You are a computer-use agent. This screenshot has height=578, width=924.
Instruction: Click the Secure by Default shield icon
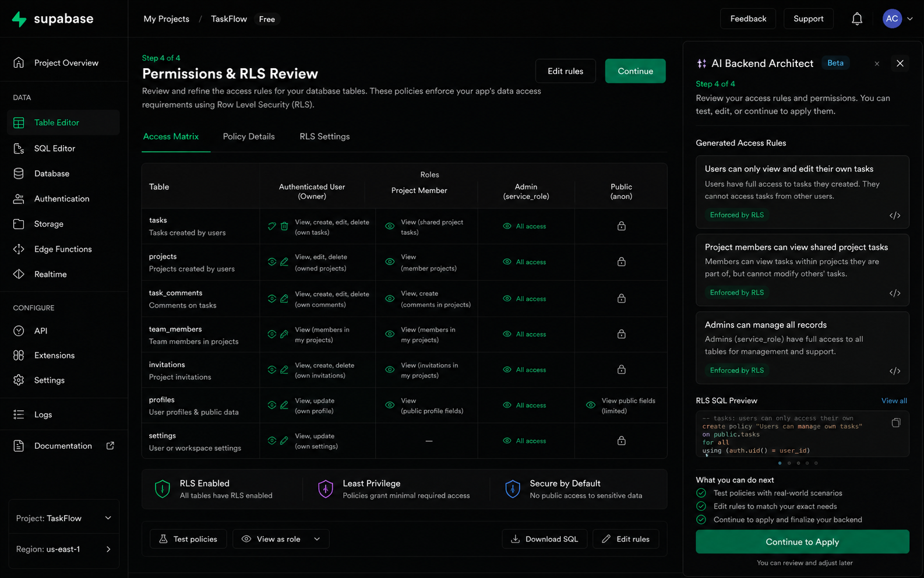[x=513, y=489]
